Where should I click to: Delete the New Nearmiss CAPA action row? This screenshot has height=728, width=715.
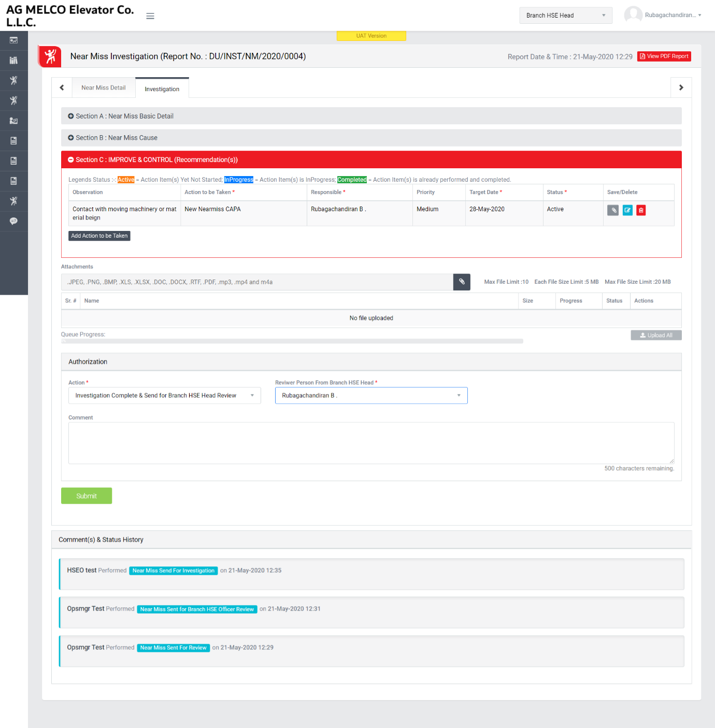coord(641,210)
